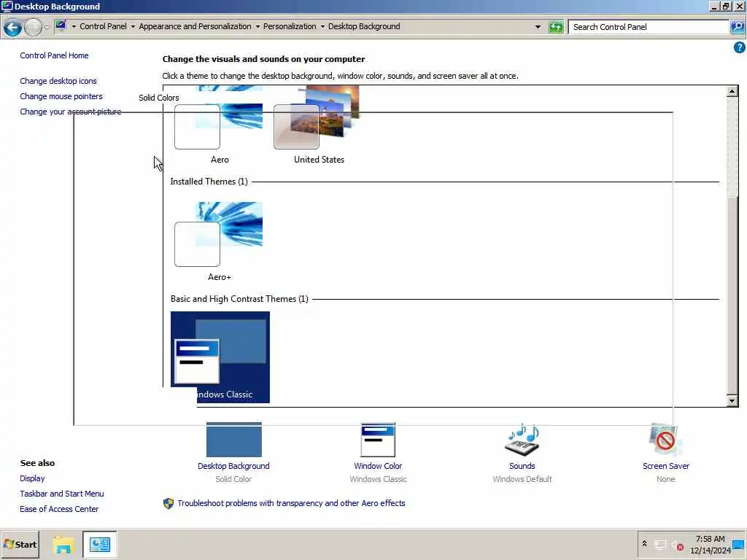Open the Display link under See also
Image resolution: width=747 pixels, height=560 pixels.
pyautogui.click(x=32, y=478)
